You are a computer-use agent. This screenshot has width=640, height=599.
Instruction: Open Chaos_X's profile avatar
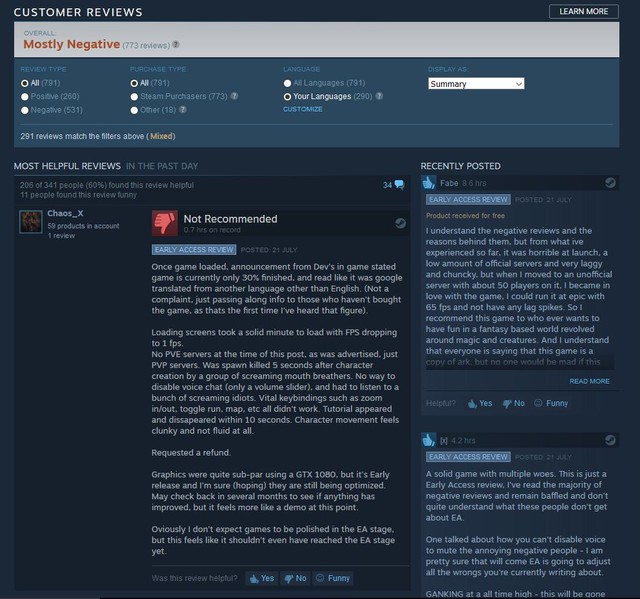pos(31,222)
